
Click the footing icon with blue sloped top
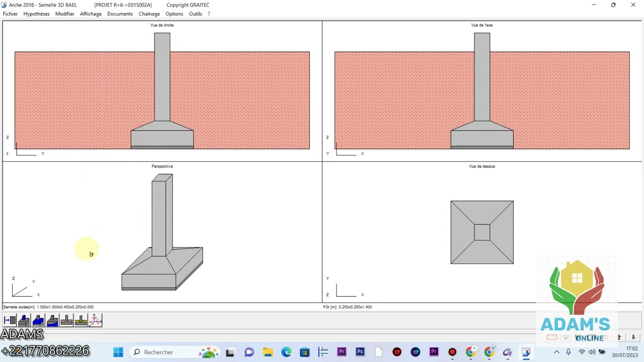pos(38,320)
